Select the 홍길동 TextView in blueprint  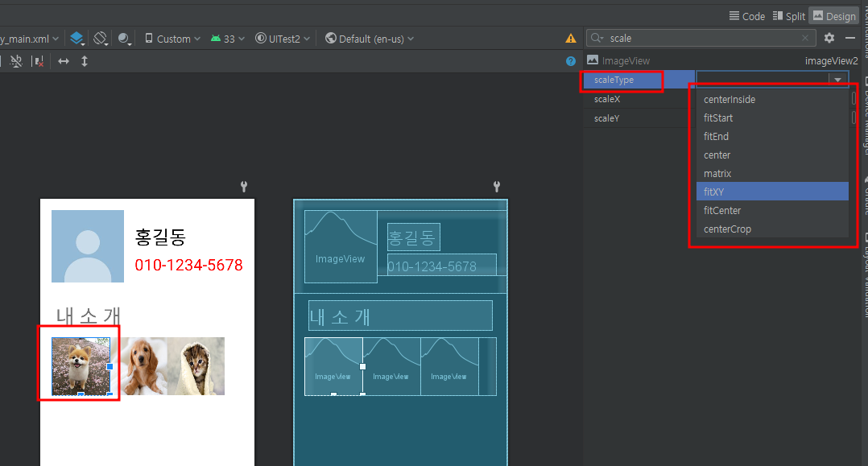pyautogui.click(x=414, y=237)
